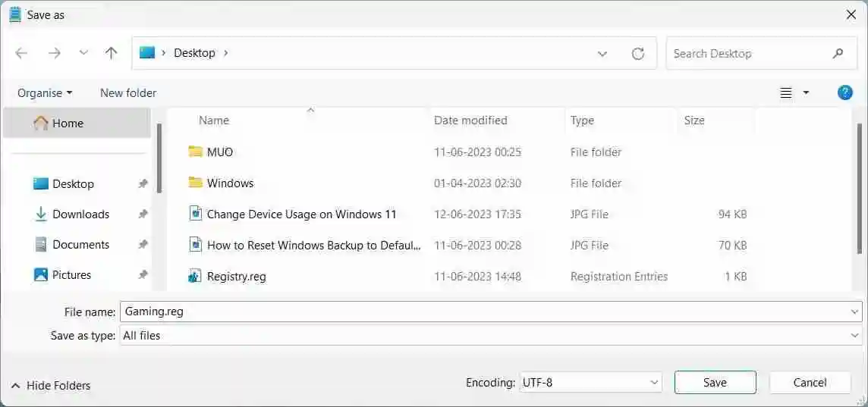
Task: Click the Windows folder icon
Action: coord(195,183)
